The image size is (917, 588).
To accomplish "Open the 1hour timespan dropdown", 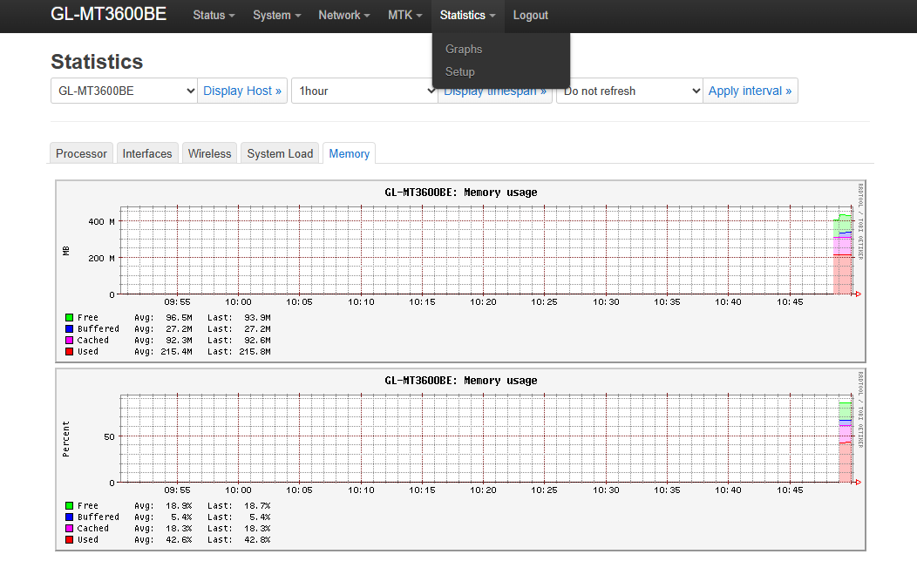I will click(x=364, y=91).
